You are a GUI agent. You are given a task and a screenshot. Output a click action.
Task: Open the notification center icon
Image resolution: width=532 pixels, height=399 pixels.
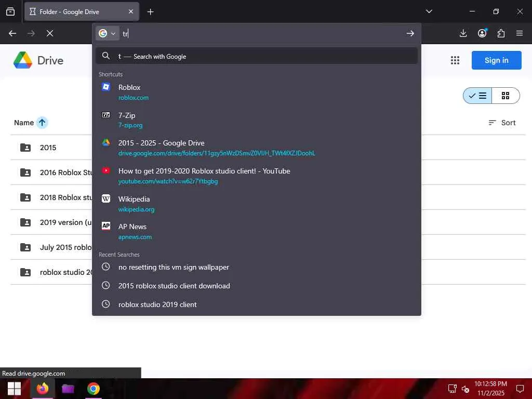[x=520, y=389]
